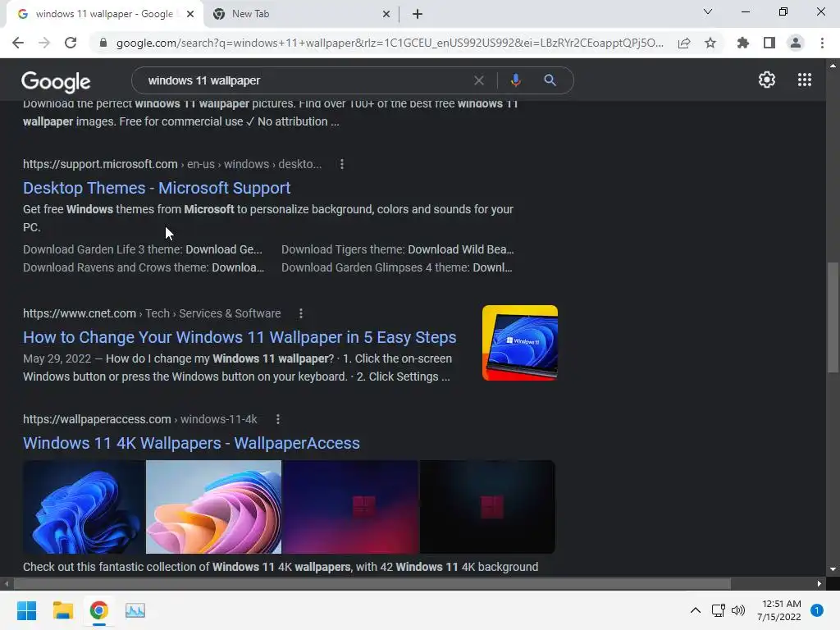Click the Chrome taskbar icon
Viewport: 840px width, 630px height.
(x=98, y=610)
